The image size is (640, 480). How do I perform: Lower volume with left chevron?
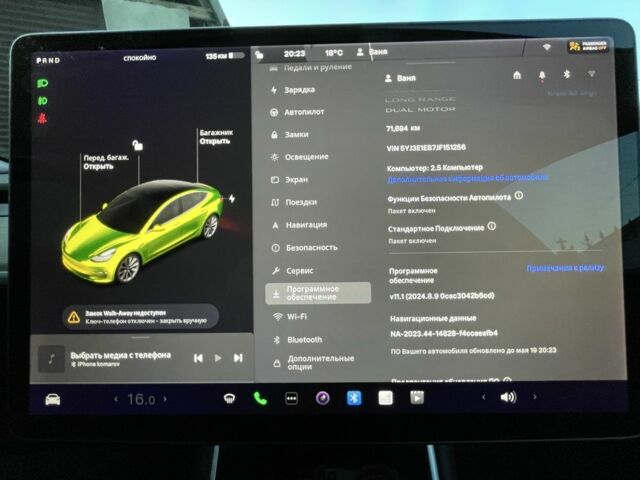483,397
